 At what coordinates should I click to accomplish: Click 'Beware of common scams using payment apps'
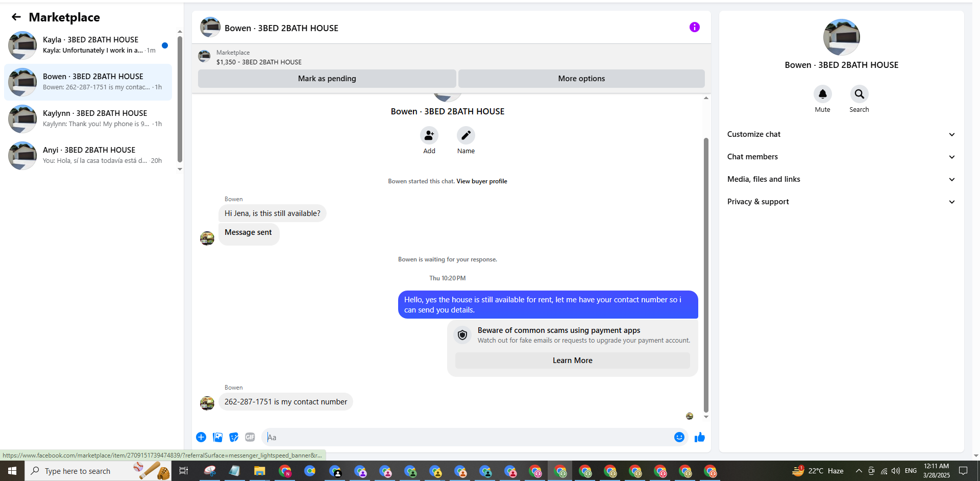click(559, 330)
